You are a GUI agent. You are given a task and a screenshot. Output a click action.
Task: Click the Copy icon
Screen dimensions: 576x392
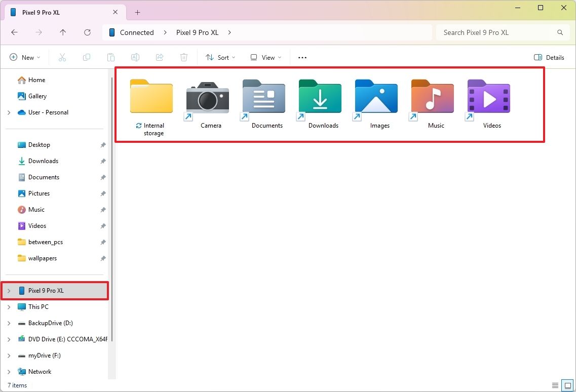(x=86, y=57)
